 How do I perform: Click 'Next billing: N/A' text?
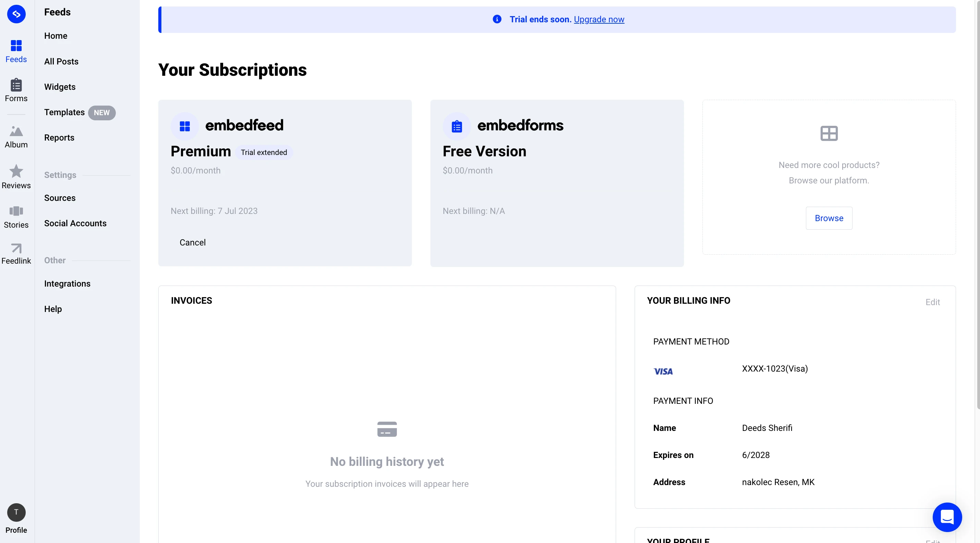click(x=474, y=211)
